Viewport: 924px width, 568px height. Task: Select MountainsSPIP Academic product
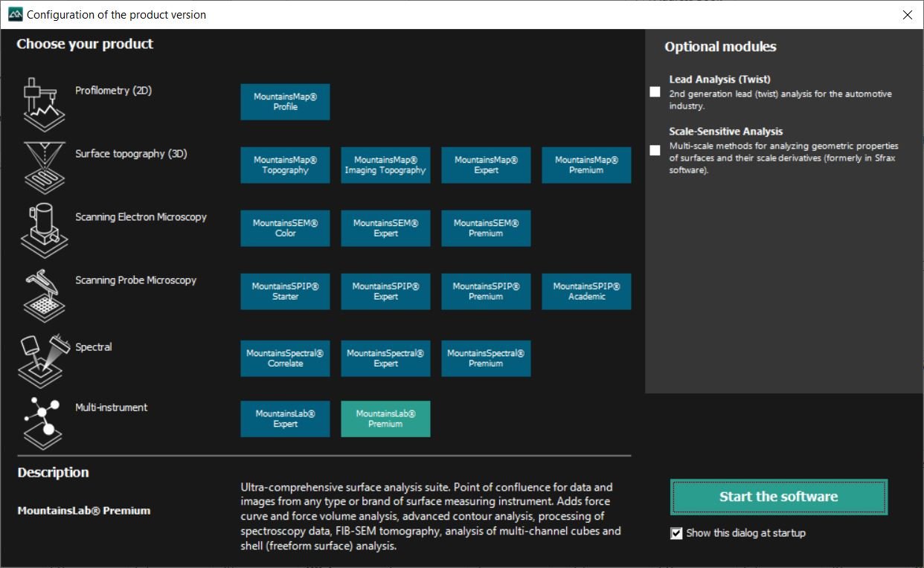586,291
